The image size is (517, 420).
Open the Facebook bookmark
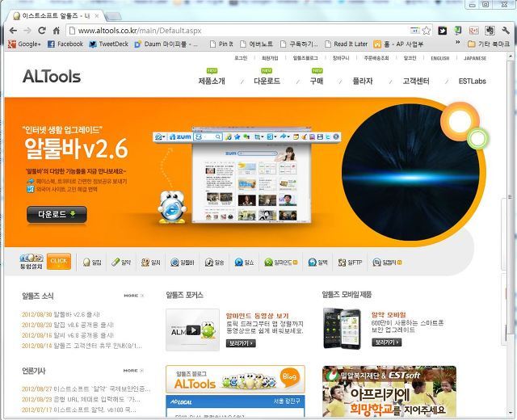65,44
